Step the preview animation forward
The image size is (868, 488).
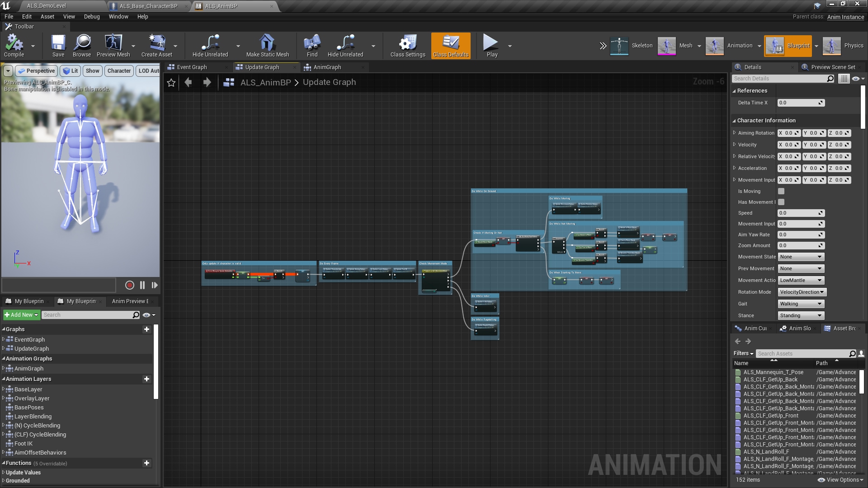155,285
